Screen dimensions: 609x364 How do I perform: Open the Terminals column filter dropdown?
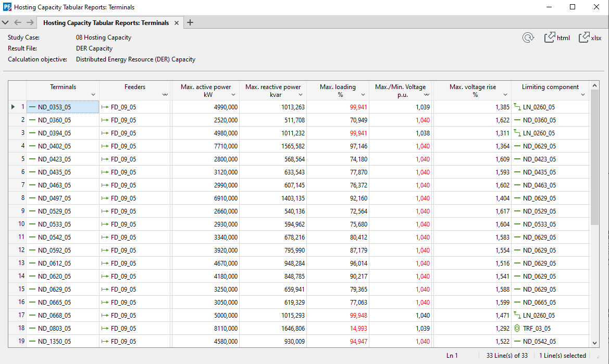tap(93, 95)
